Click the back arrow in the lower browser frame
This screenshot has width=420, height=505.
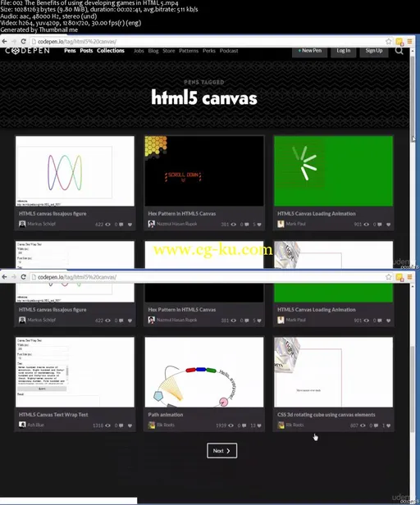pyautogui.click(x=5, y=276)
